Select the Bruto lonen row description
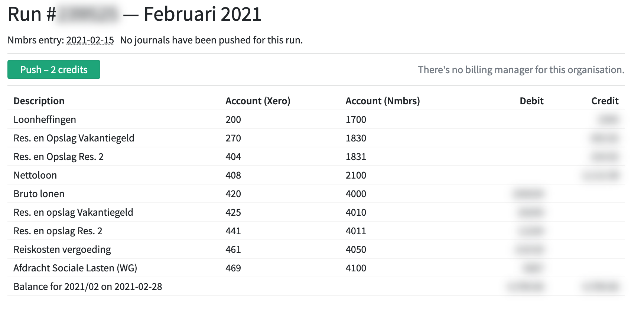This screenshot has width=644, height=310. pyautogui.click(x=39, y=194)
